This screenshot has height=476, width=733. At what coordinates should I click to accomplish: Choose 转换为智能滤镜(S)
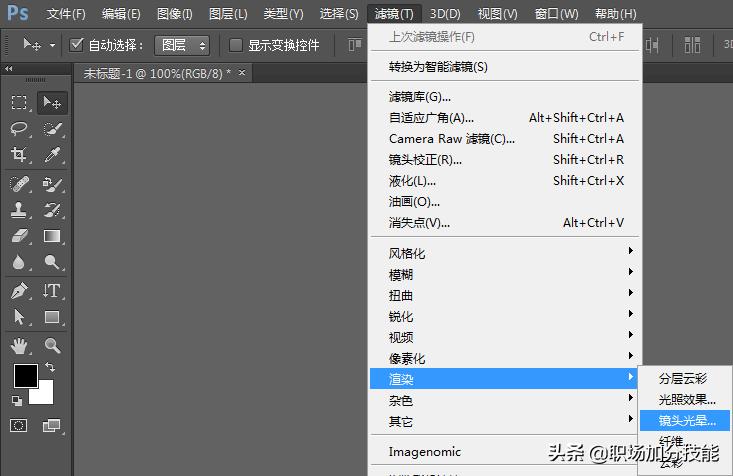(506, 67)
